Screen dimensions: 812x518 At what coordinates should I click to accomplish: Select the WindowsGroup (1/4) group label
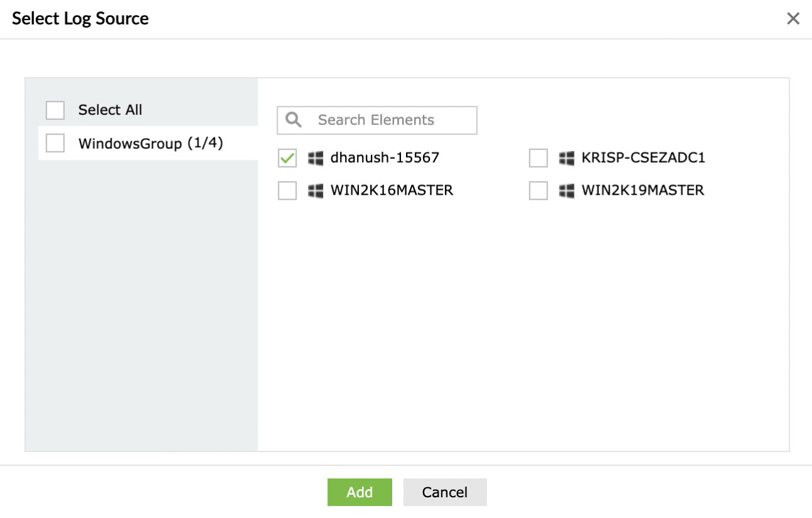tap(150, 143)
